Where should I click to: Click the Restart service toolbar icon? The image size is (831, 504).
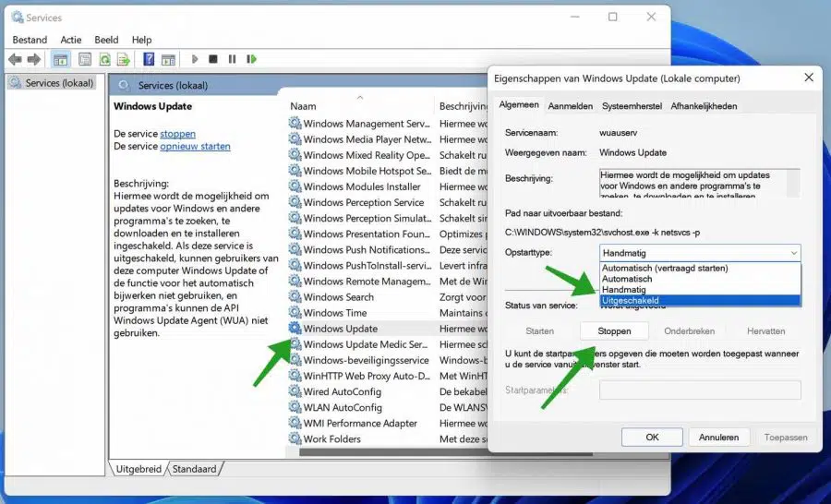[251, 59]
